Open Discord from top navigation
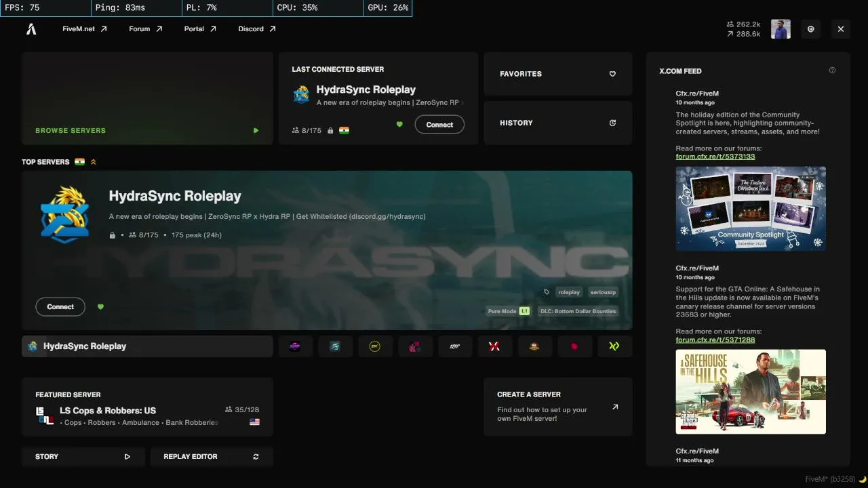Viewport: 868px width, 488px height. click(257, 29)
